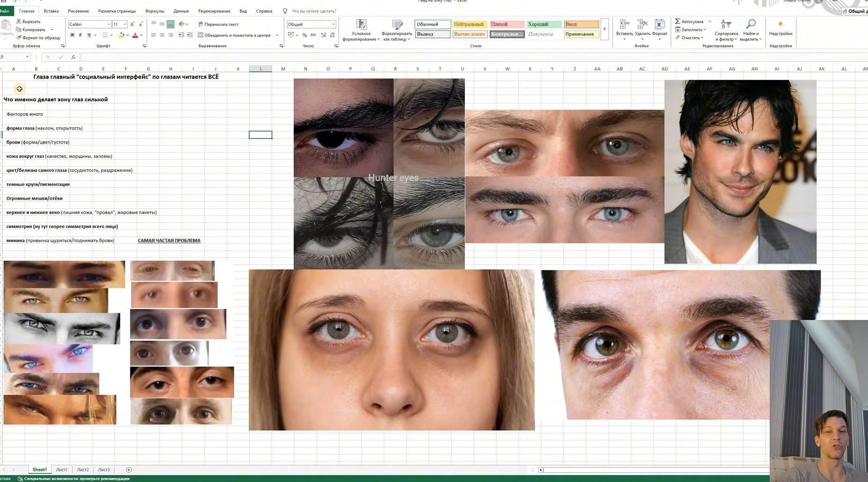Screen dimensions: 868x482
Task: Toggle bold formatting (Ж)
Action: (x=72, y=35)
